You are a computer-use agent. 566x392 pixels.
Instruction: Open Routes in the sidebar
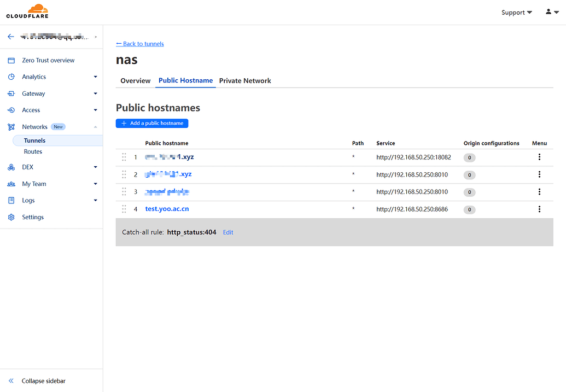click(33, 151)
